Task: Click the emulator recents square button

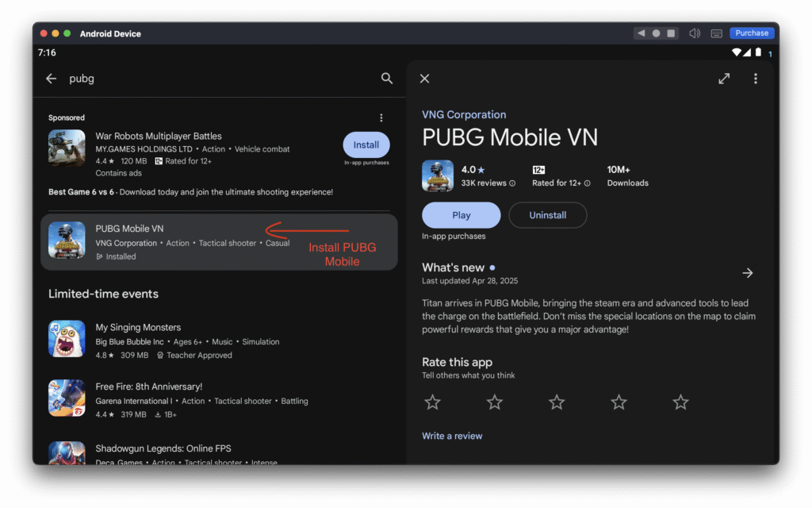Action: 671,33
